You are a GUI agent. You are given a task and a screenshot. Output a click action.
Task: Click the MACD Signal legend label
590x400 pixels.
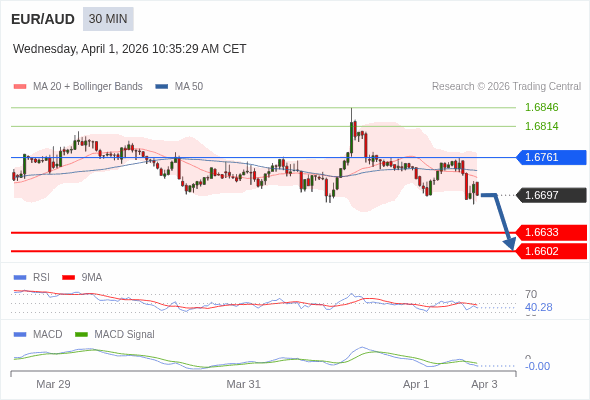click(x=124, y=335)
